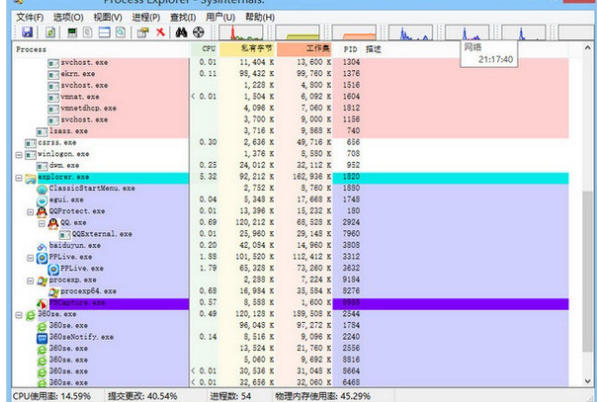Open Properties from the toolbar icon
The image size is (597, 402).
point(143,32)
